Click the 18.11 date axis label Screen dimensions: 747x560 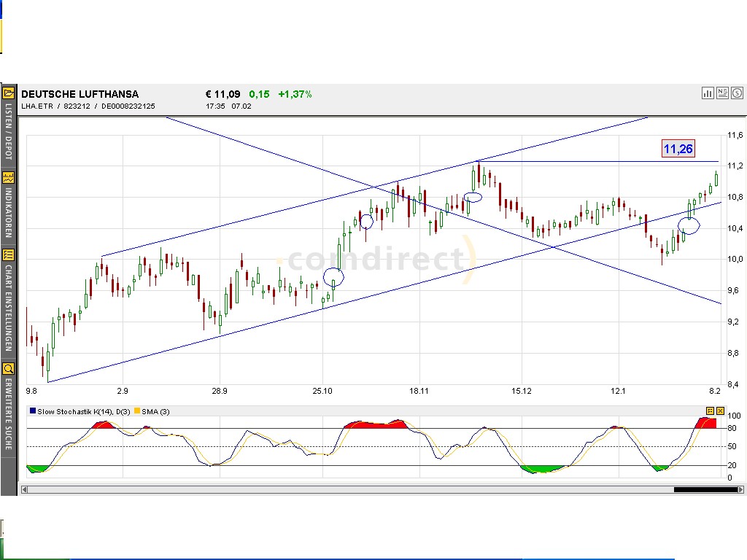[x=419, y=391]
